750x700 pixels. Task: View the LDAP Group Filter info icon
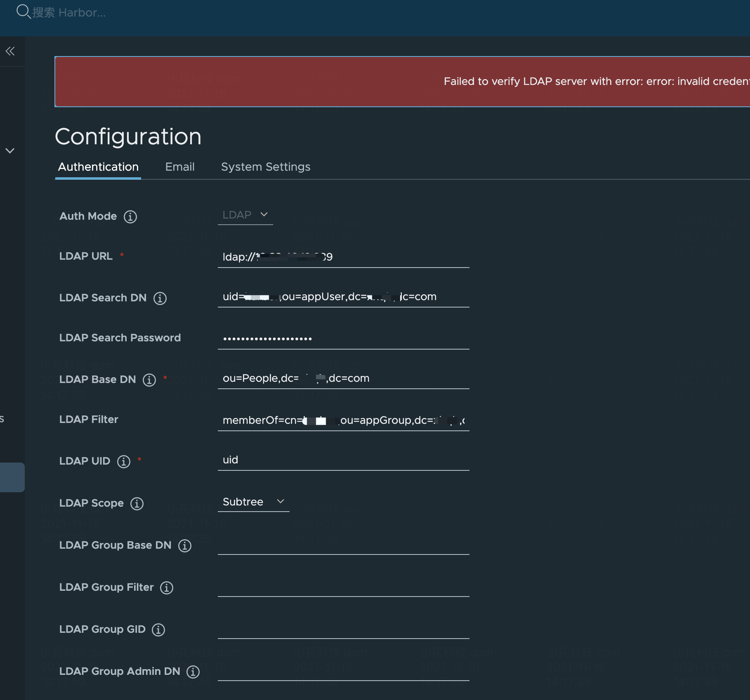(166, 588)
